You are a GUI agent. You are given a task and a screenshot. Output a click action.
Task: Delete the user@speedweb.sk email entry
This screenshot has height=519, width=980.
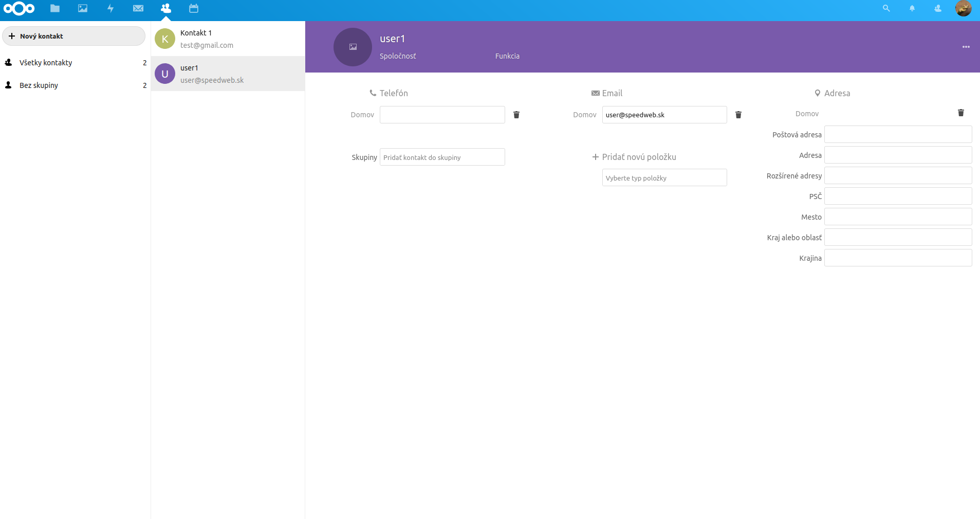[738, 115]
